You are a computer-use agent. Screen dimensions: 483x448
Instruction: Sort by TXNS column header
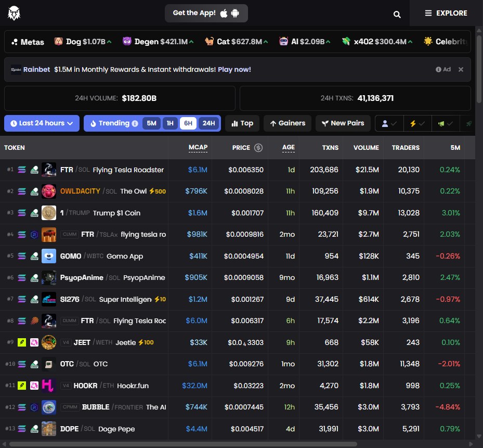click(330, 148)
